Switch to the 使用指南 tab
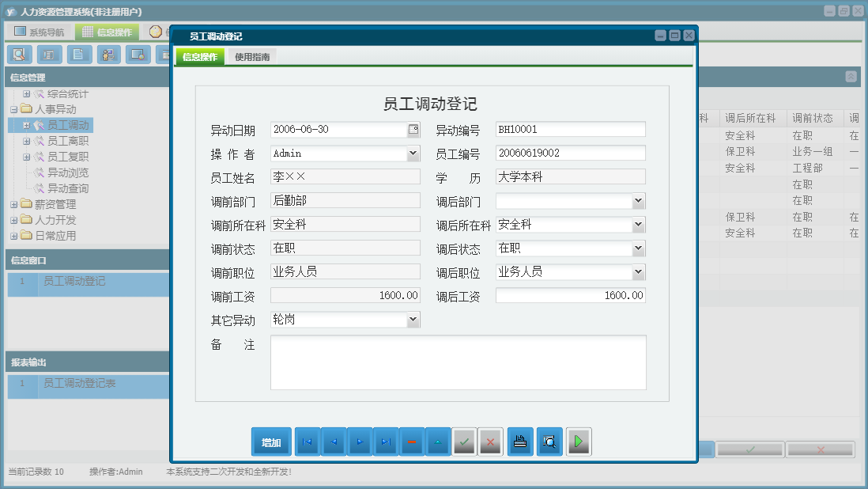 (252, 57)
